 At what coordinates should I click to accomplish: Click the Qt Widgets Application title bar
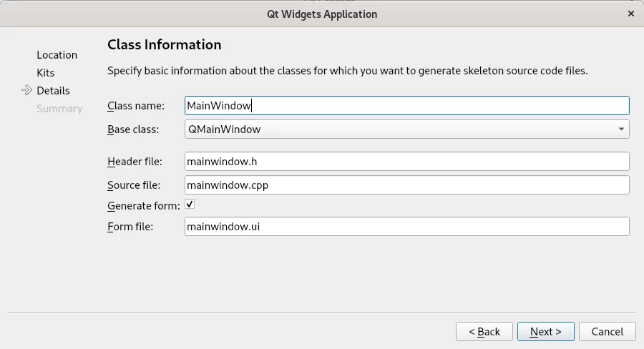click(322, 14)
